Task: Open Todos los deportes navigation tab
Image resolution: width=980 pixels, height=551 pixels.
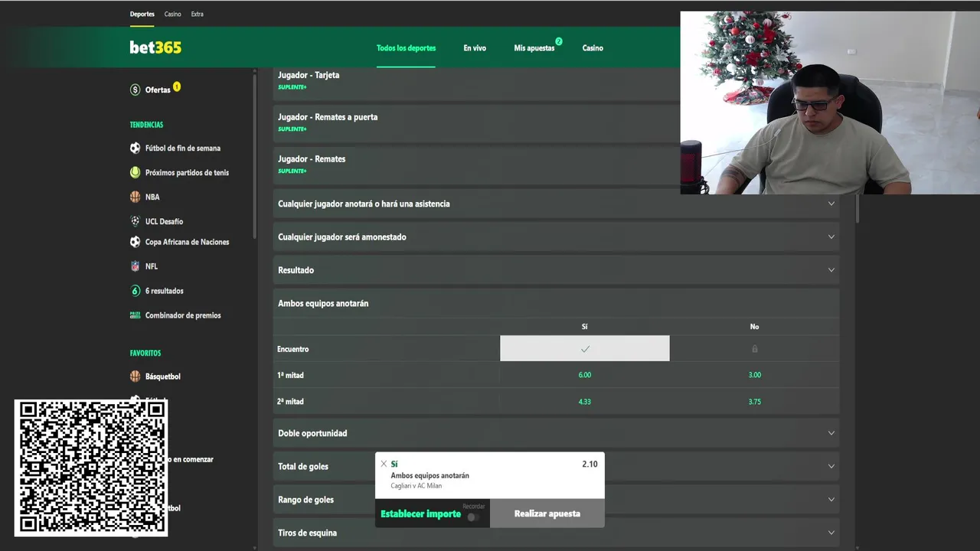Action: click(x=406, y=48)
